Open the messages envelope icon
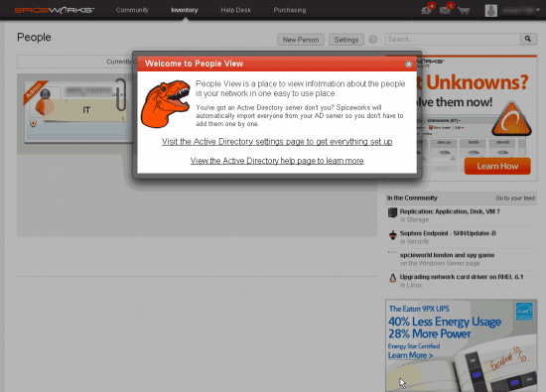546x392 pixels. coord(446,9)
